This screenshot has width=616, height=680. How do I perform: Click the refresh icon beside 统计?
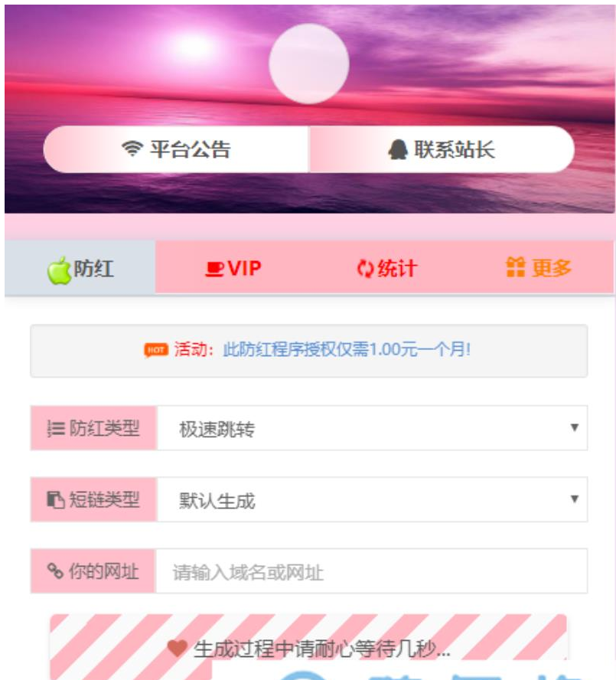click(x=365, y=269)
